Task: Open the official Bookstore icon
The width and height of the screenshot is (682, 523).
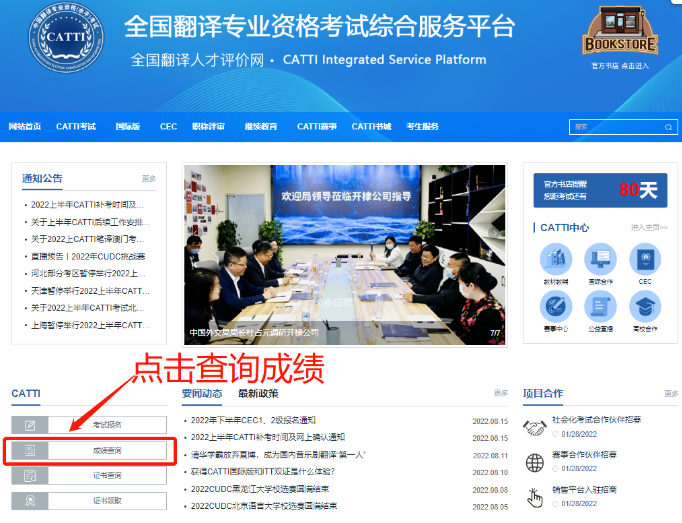Action: click(620, 30)
